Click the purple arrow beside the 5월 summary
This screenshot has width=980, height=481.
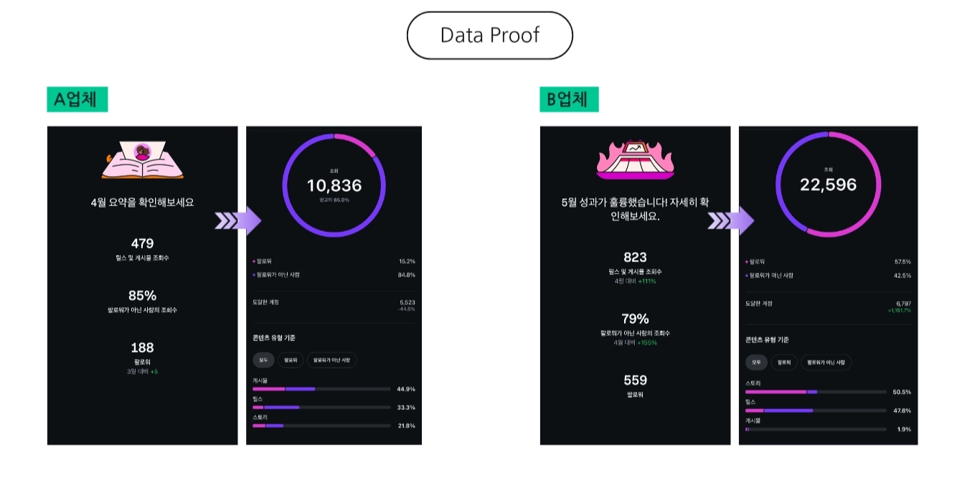tap(730, 221)
